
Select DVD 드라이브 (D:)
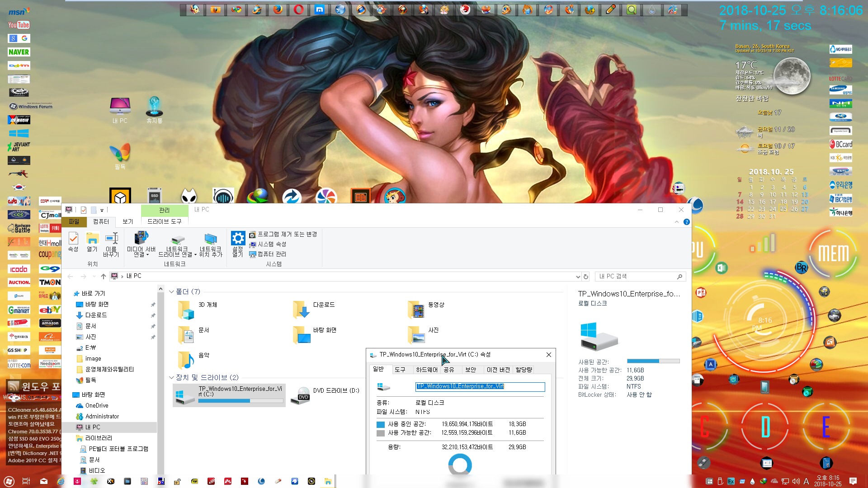(325, 395)
